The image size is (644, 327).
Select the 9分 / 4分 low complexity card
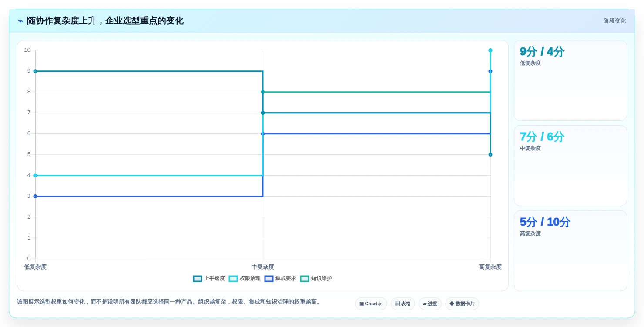pyautogui.click(x=570, y=80)
